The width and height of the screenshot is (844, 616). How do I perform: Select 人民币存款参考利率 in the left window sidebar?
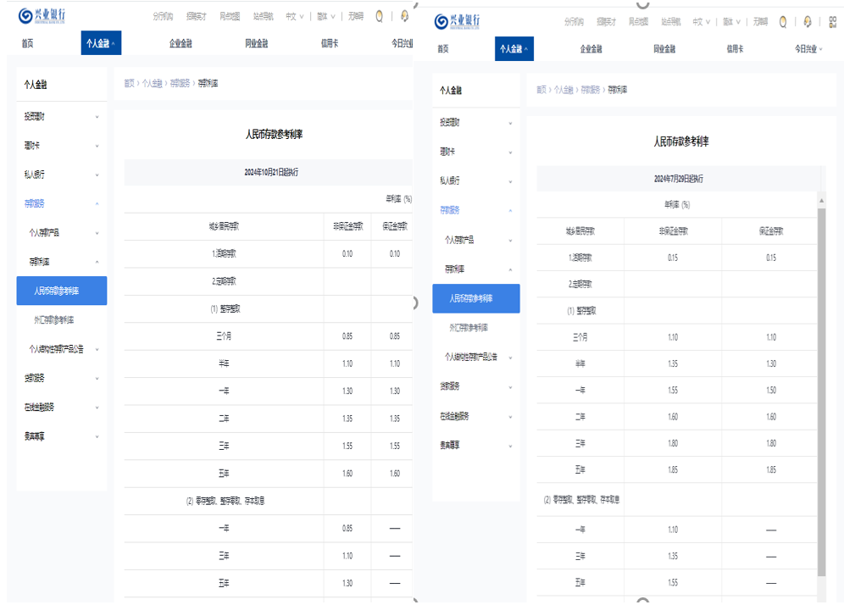pyautogui.click(x=62, y=291)
